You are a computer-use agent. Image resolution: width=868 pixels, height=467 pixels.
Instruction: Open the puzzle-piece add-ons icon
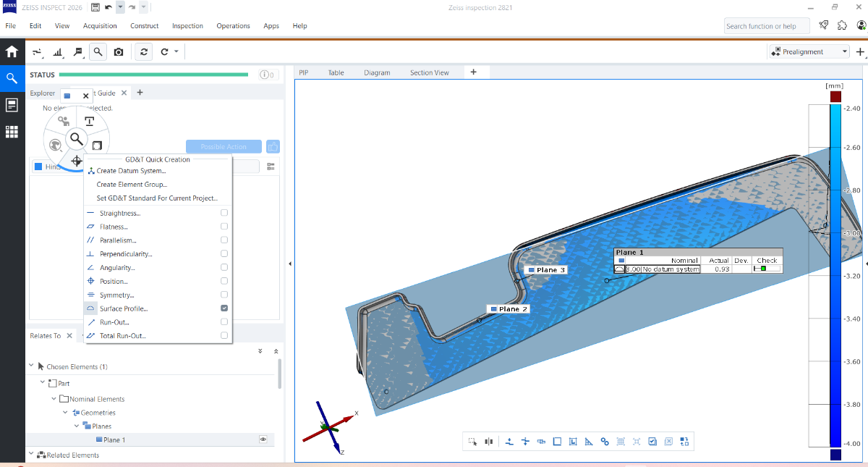(842, 25)
